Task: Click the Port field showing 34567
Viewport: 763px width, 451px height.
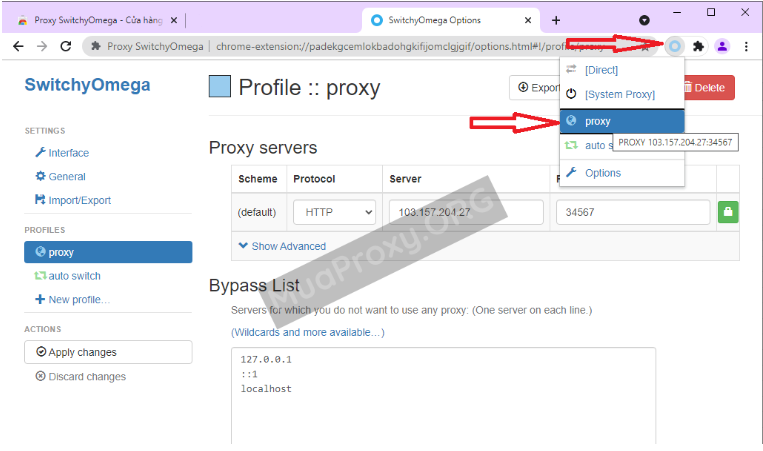Action: (x=633, y=212)
